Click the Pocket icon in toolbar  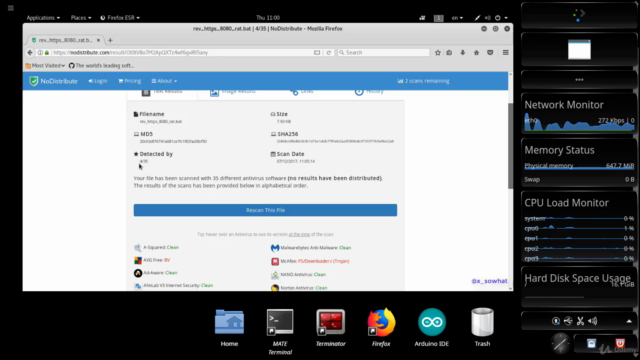[490, 52]
